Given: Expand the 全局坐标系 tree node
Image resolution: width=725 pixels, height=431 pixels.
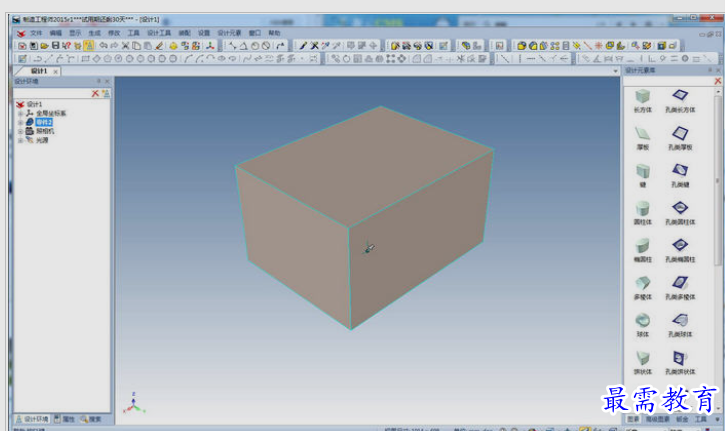Looking at the screenshot, I should coord(20,114).
